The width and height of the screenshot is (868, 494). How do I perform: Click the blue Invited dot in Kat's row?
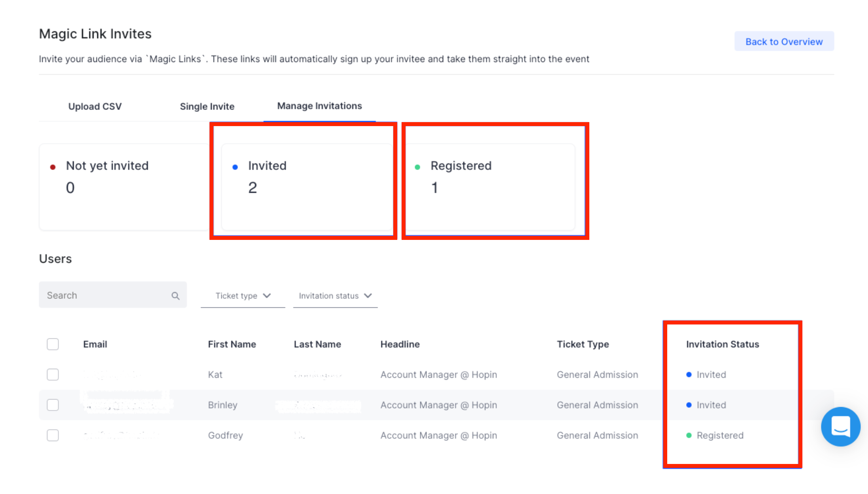coord(689,375)
